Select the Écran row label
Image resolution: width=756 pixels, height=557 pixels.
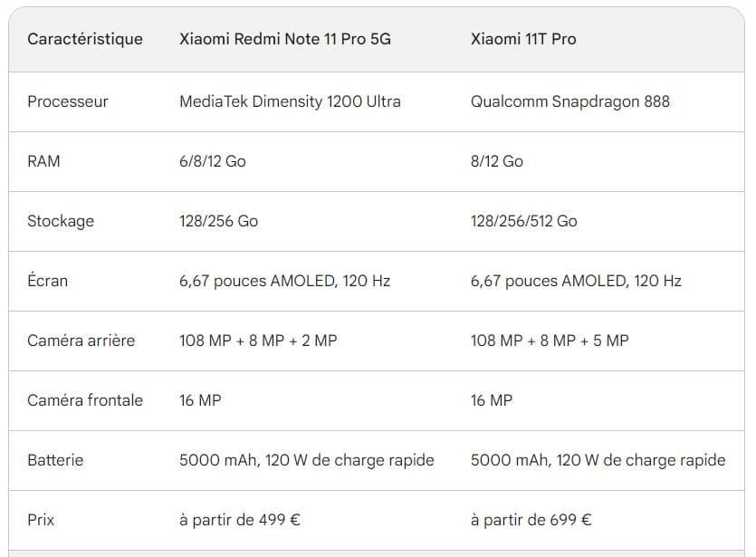(48, 281)
